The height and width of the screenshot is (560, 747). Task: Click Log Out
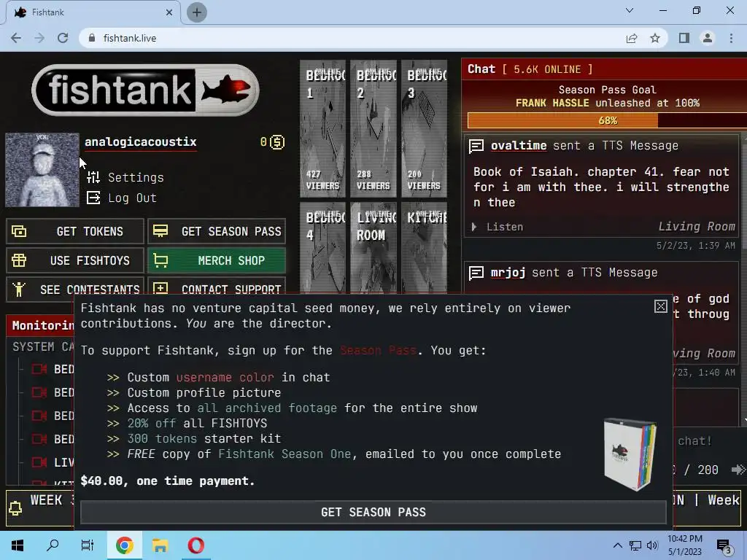coord(132,198)
